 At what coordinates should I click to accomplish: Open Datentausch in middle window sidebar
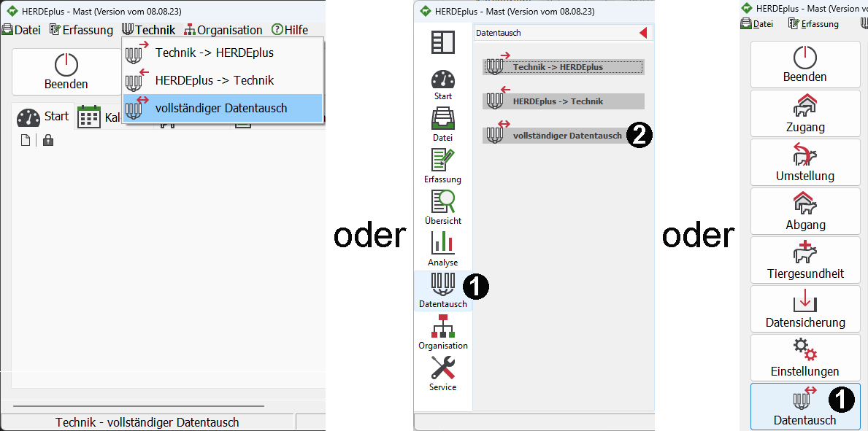[443, 290]
